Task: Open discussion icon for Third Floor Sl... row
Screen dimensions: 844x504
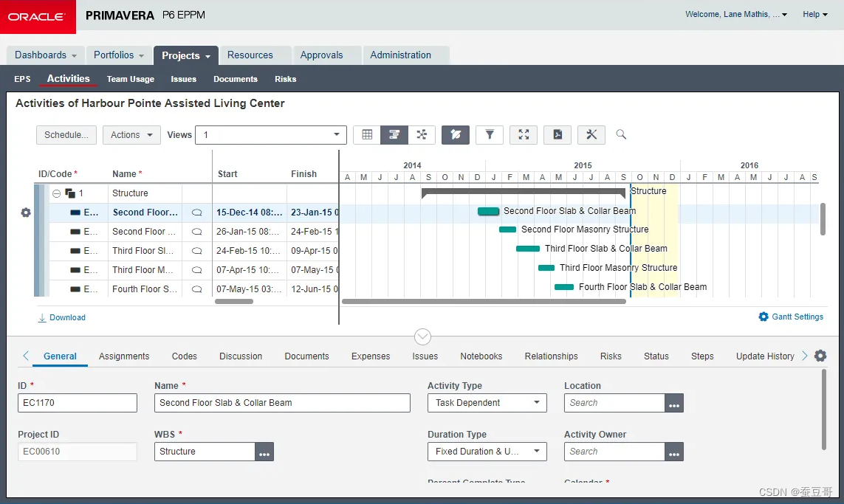Action: (197, 251)
